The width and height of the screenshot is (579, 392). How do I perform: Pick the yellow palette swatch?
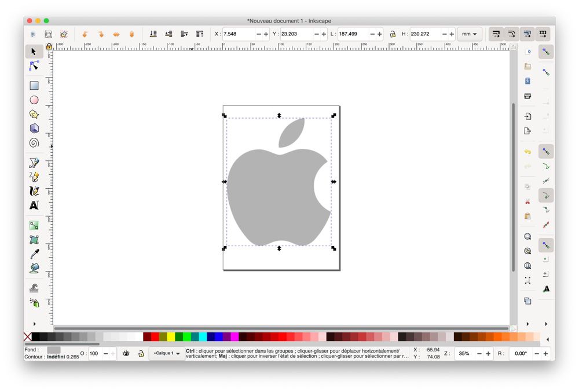(171, 336)
